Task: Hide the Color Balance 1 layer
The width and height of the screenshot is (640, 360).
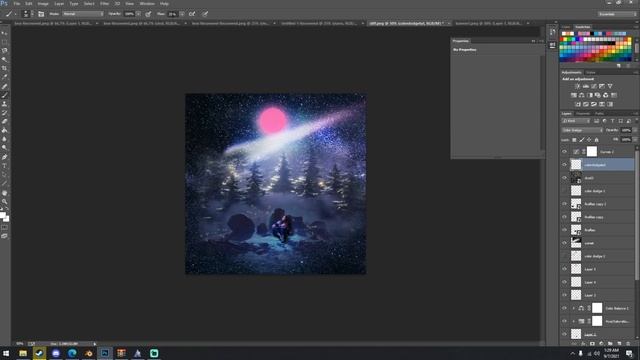Action: point(564,308)
